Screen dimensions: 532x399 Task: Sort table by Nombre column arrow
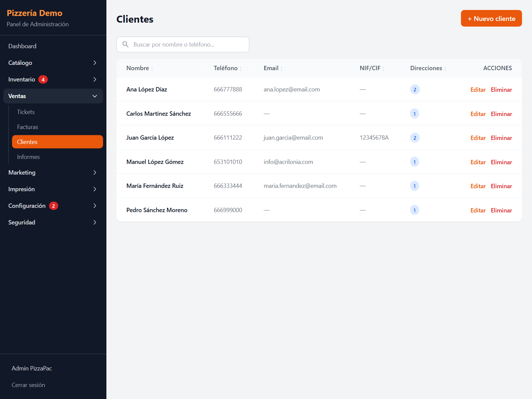(152, 68)
